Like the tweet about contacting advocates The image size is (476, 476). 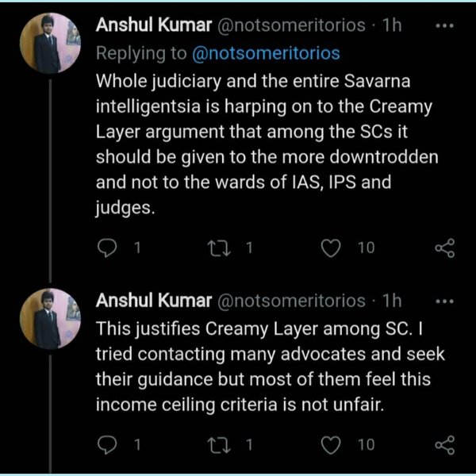click(332, 445)
